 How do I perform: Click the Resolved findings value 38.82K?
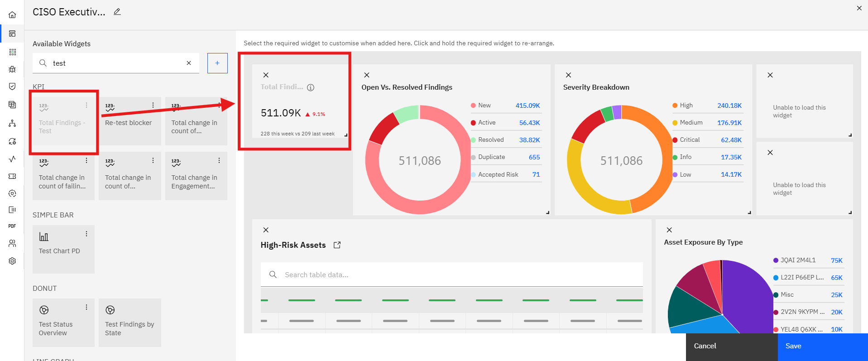[x=530, y=140]
